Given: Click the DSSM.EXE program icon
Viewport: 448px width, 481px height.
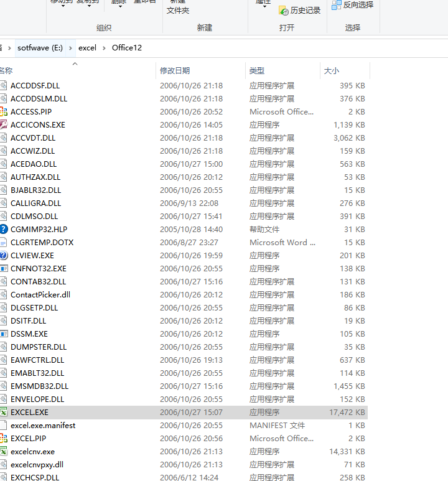Looking at the screenshot, I should [x=3, y=334].
